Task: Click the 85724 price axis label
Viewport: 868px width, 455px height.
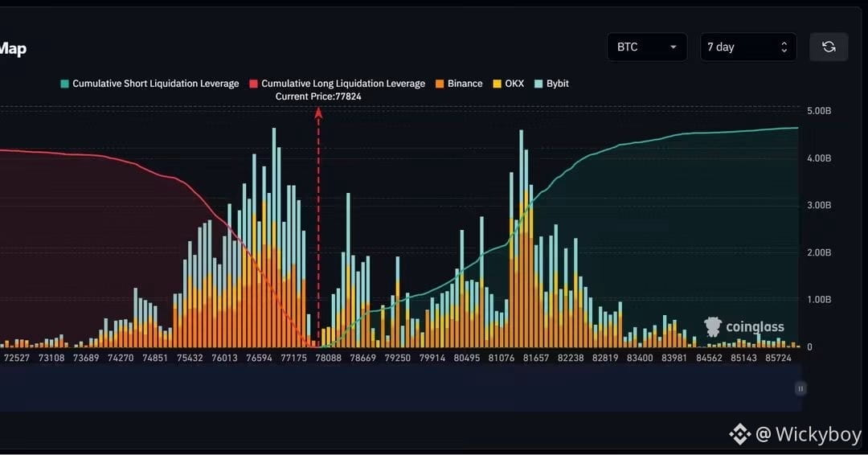Action: (x=778, y=359)
